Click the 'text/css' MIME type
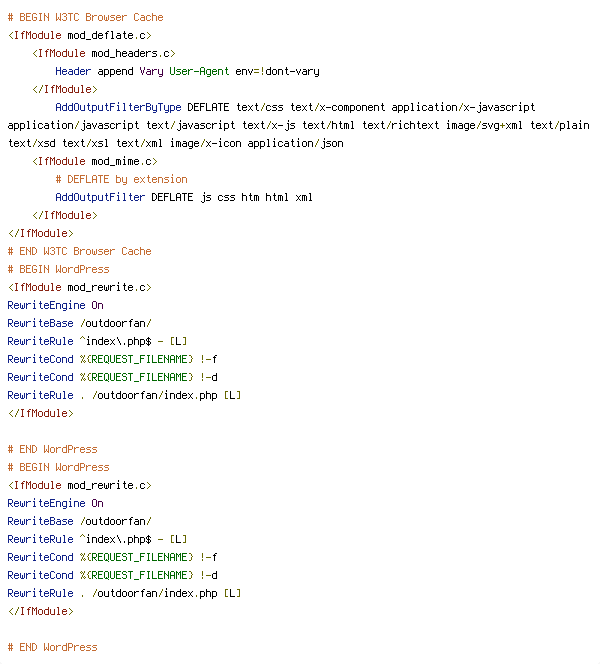The height and width of the screenshot is (664, 600). (260, 107)
